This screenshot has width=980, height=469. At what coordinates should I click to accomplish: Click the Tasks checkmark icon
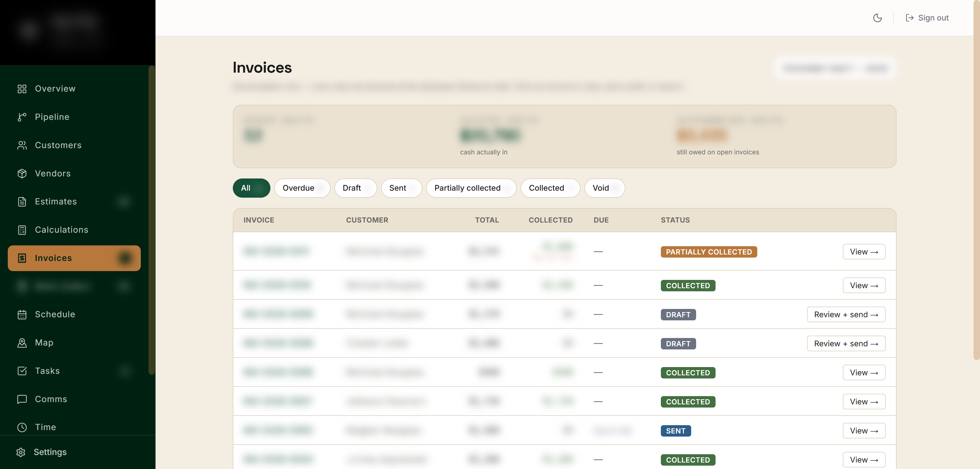(22, 371)
